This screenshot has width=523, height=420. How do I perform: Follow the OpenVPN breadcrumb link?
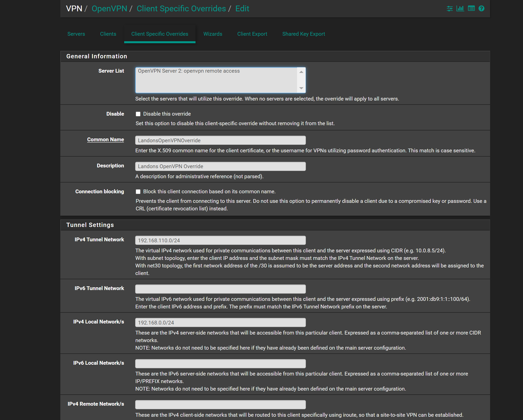point(109,9)
